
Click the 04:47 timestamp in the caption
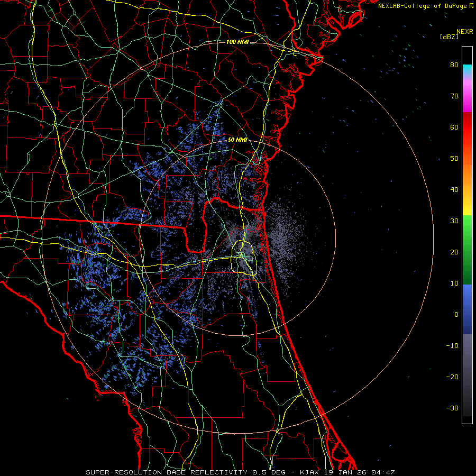(383, 472)
